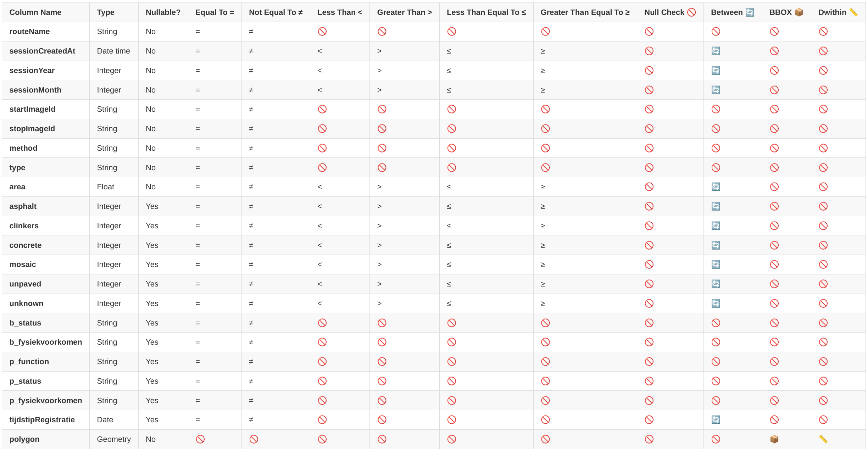This screenshot has height=451, width=868.
Task: Click the prohibited icon in polygon's Equal To cell
Action: [200, 439]
